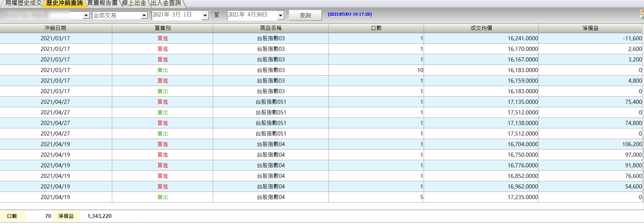Open the start date 2021年 3月 1日 picker
Screen dimensions: 644x224
205,15
